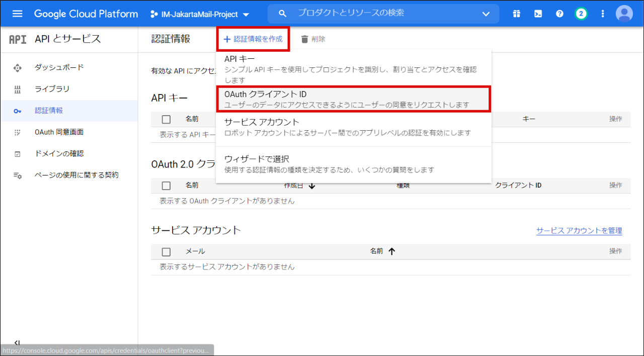Collapse the left sidebar with the arrow
Viewport: 644px width, 356px height.
click(x=17, y=342)
